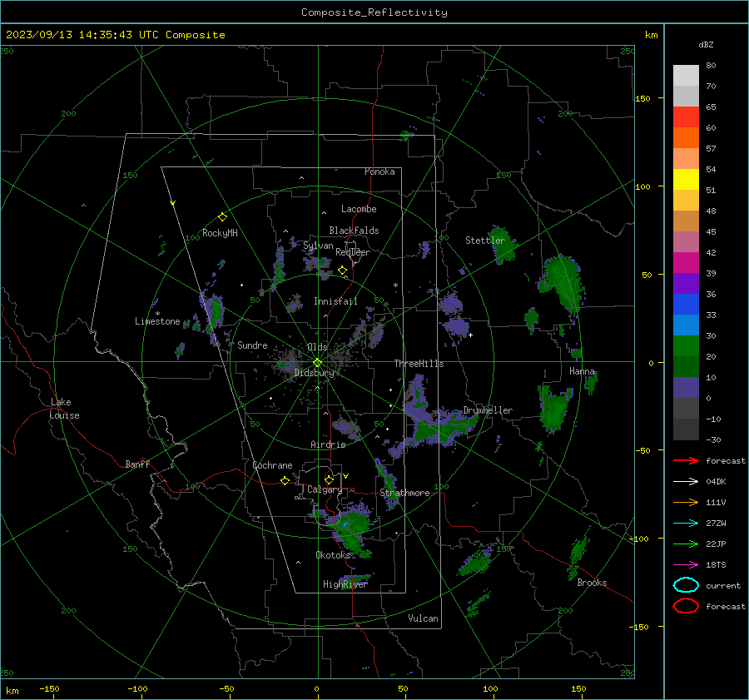This screenshot has width=749, height=700.
Task: Click the HighRiver label
Action: click(345, 584)
